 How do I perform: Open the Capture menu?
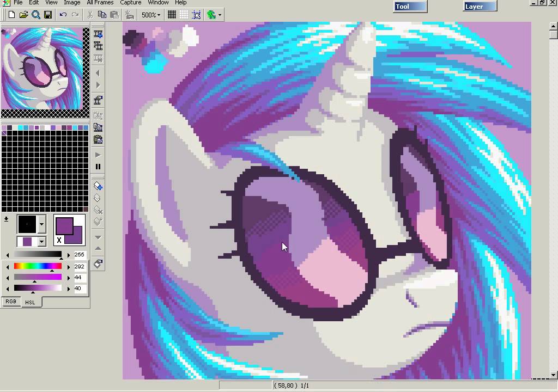pos(131,3)
